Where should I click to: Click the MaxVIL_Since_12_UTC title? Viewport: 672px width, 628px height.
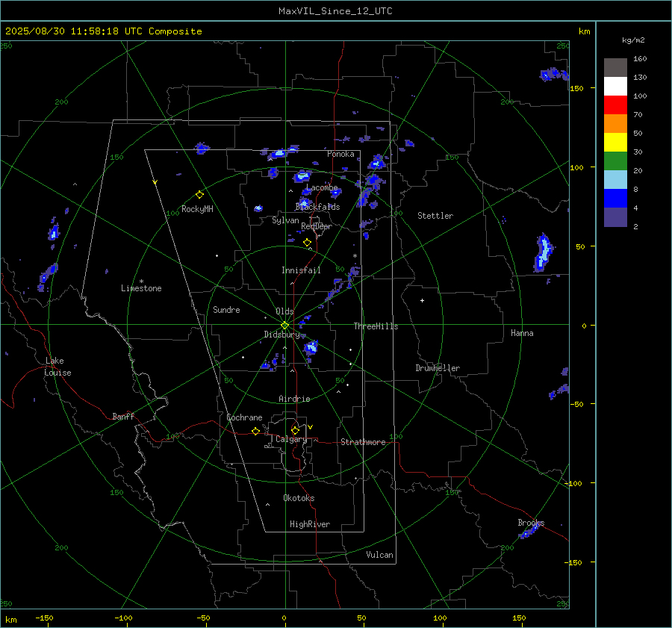tap(335, 11)
